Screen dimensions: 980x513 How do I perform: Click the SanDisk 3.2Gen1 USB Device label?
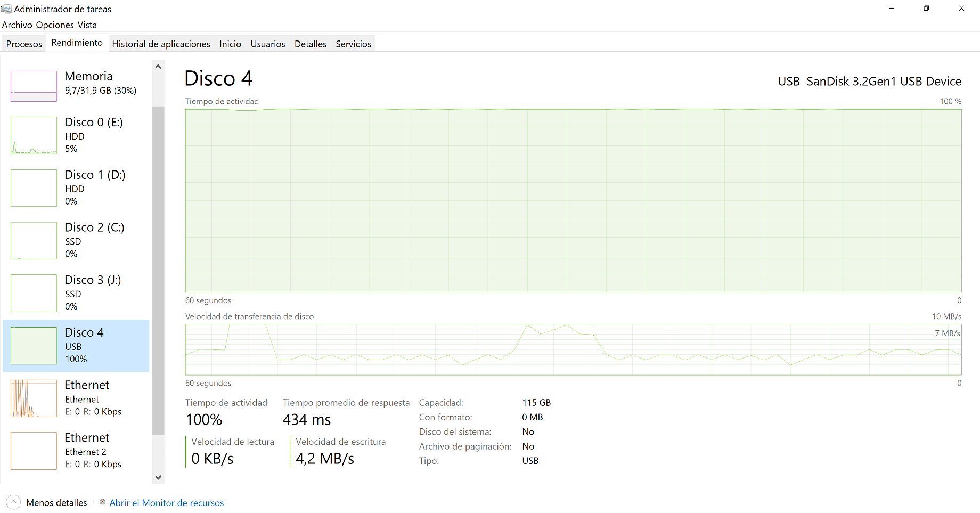coord(884,81)
